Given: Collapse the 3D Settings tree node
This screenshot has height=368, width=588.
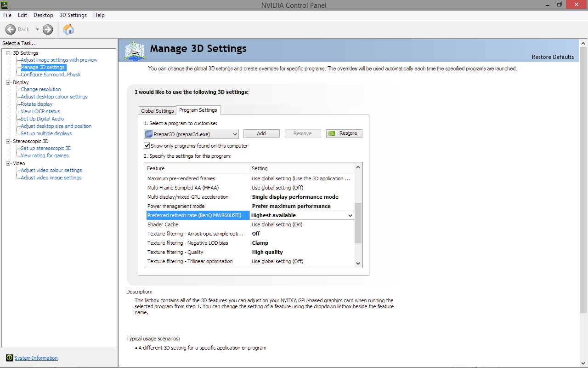Looking at the screenshot, I should 8,53.
